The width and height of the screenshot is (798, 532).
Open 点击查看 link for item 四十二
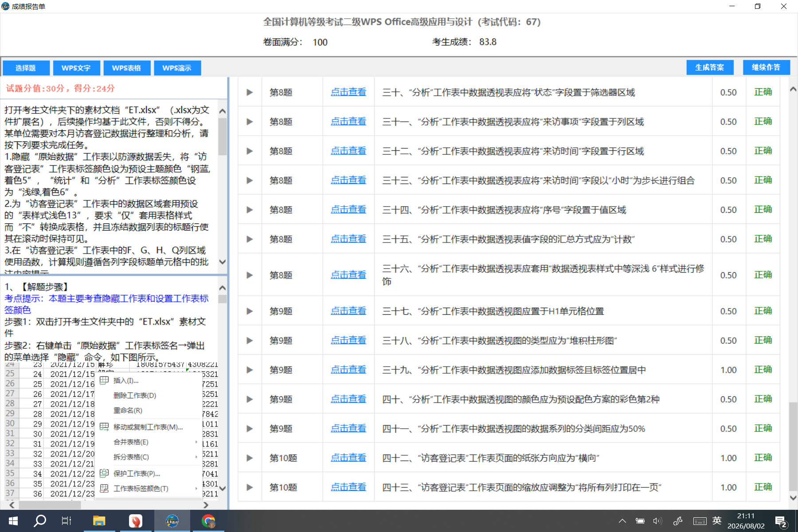[x=348, y=458]
